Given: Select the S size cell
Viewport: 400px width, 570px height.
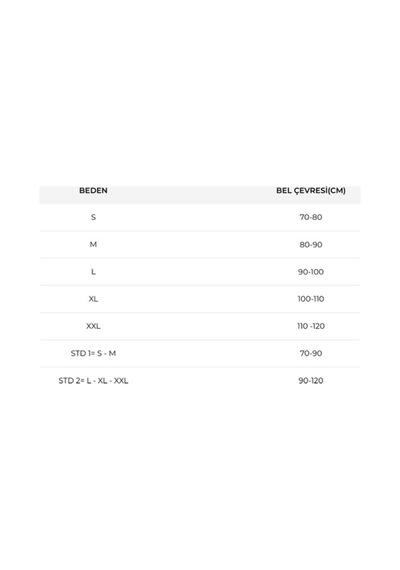Looking at the screenshot, I should point(93,217).
